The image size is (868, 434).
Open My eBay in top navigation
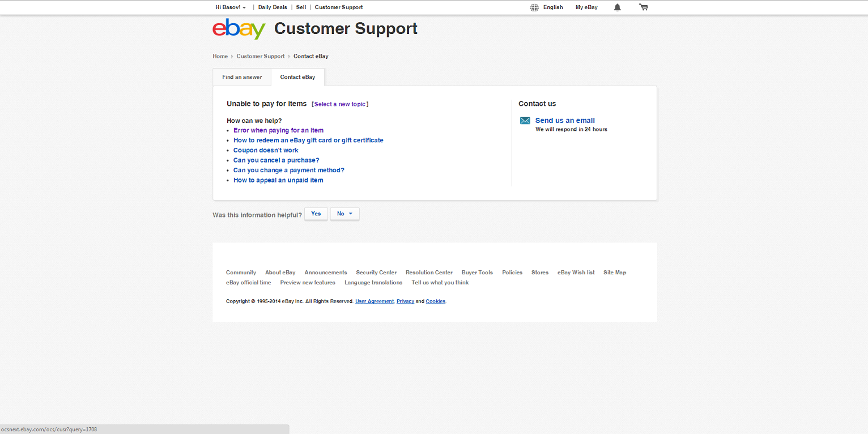tap(586, 7)
